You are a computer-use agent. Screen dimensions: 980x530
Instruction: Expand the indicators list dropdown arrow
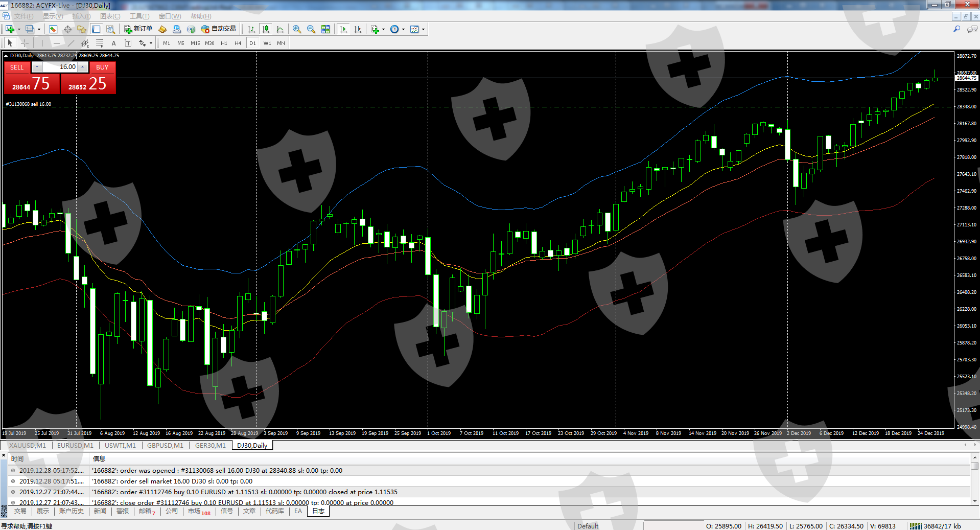(x=383, y=29)
